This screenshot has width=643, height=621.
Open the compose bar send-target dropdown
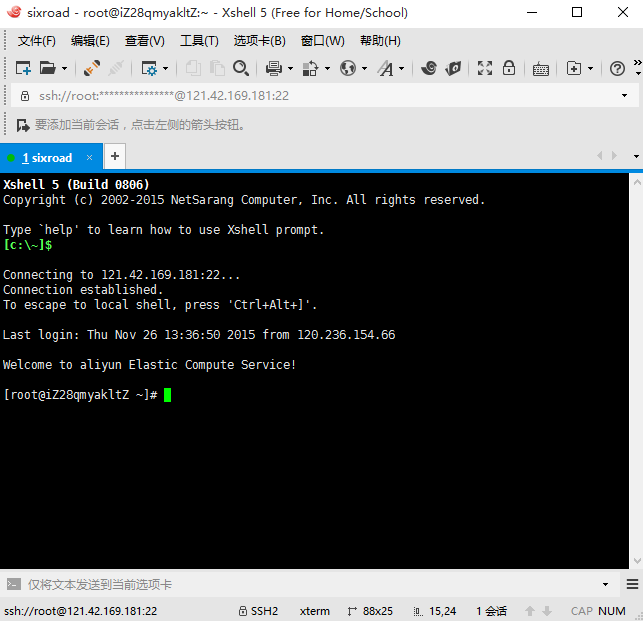[x=605, y=584]
